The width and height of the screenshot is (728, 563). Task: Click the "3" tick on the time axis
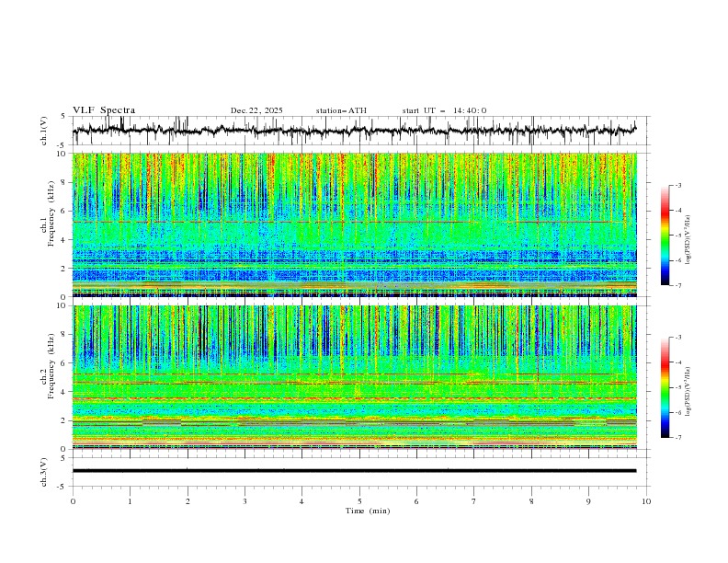[245, 501]
